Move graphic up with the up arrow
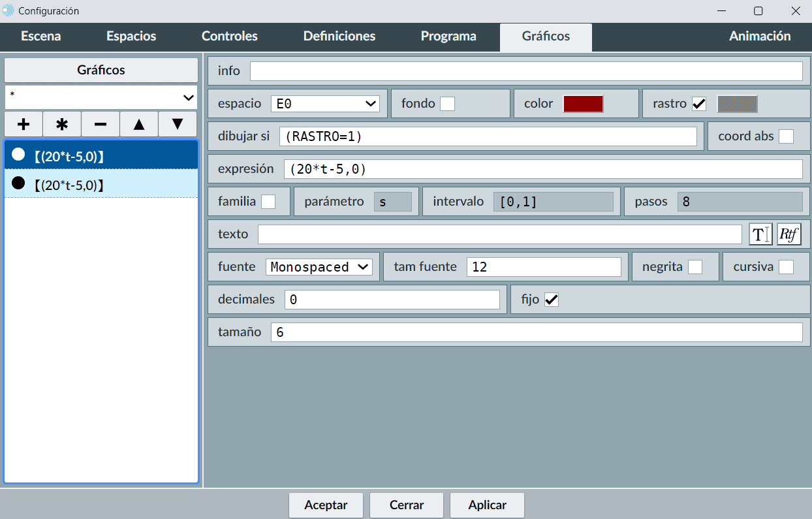This screenshot has width=812, height=519. [139, 124]
